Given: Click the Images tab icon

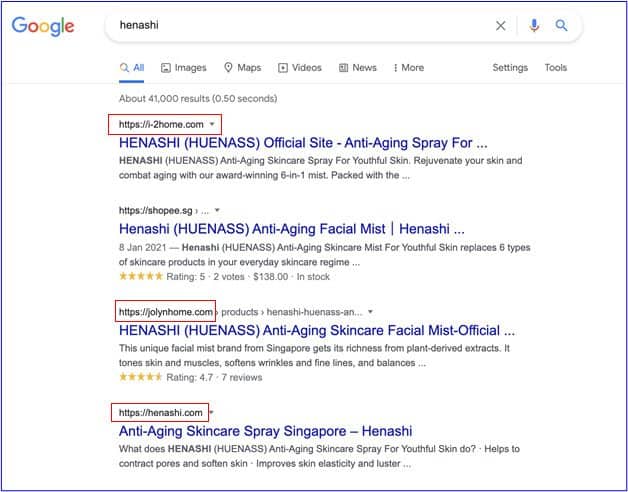Looking at the screenshot, I should 166,68.
